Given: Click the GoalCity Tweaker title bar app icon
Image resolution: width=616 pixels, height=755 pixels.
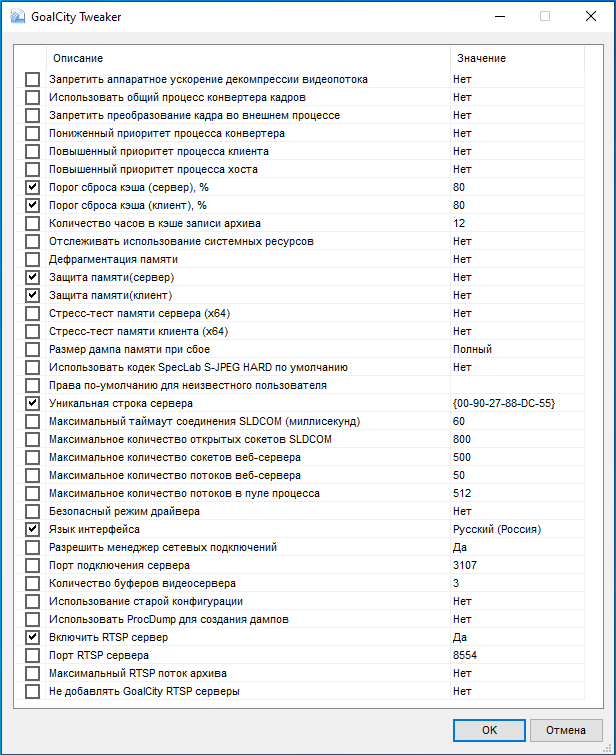Looking at the screenshot, I should point(18,16).
